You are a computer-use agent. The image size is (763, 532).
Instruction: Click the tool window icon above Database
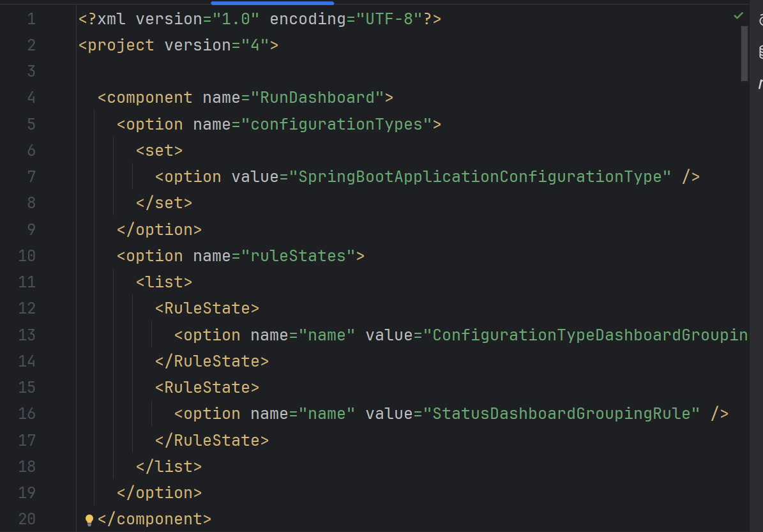click(x=760, y=20)
